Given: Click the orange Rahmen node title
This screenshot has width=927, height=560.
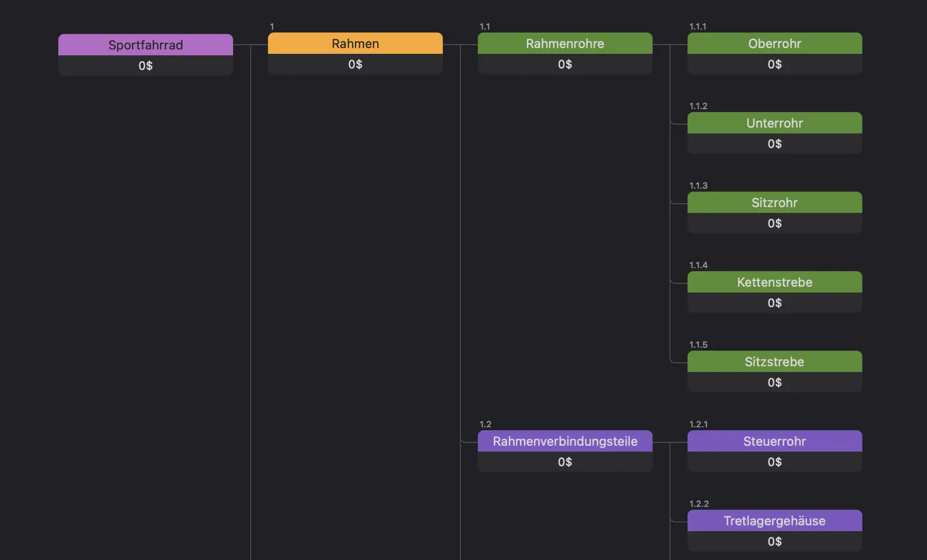Looking at the screenshot, I should (355, 44).
